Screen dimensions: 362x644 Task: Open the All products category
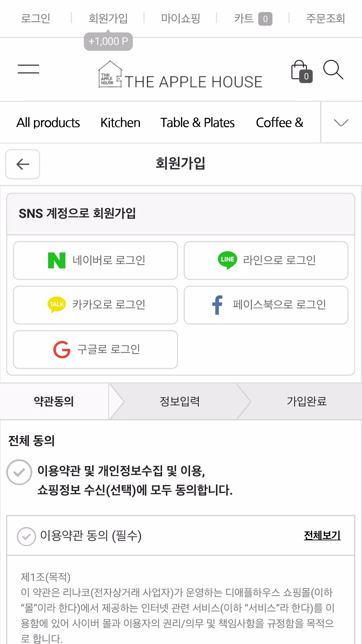[x=48, y=123]
